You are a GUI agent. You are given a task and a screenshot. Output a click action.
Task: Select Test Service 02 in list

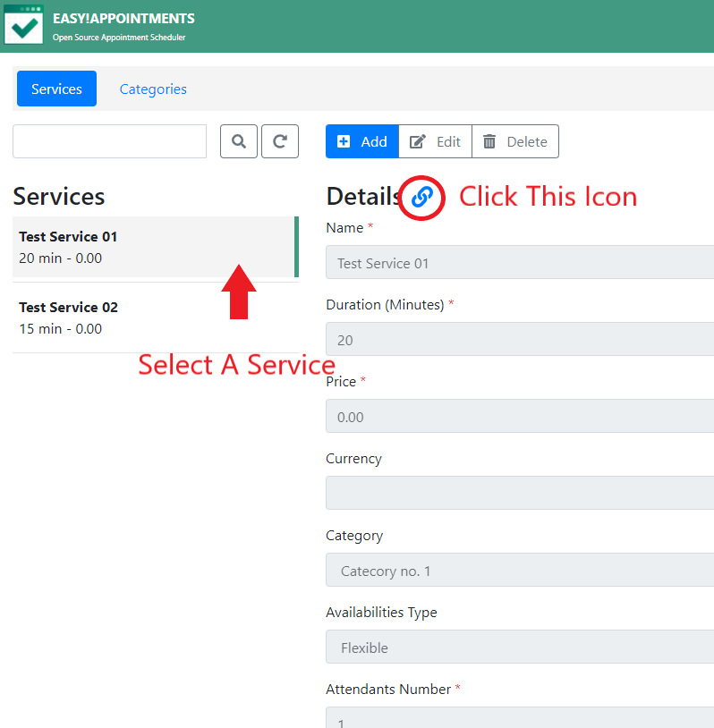(156, 318)
